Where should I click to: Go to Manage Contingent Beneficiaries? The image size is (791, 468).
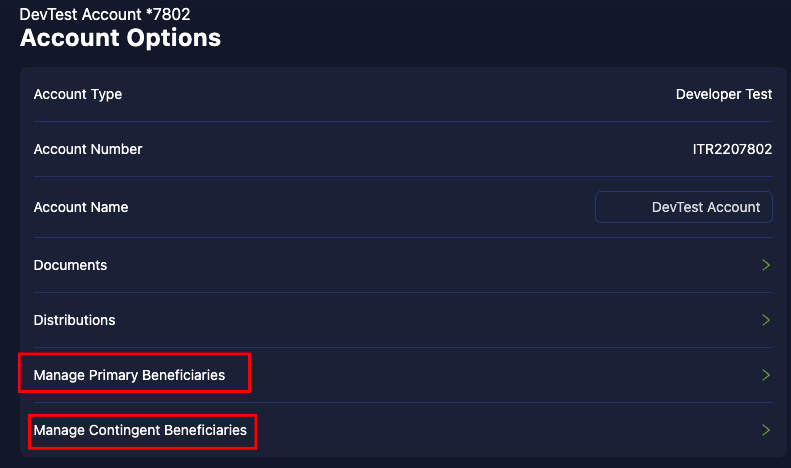click(x=139, y=430)
